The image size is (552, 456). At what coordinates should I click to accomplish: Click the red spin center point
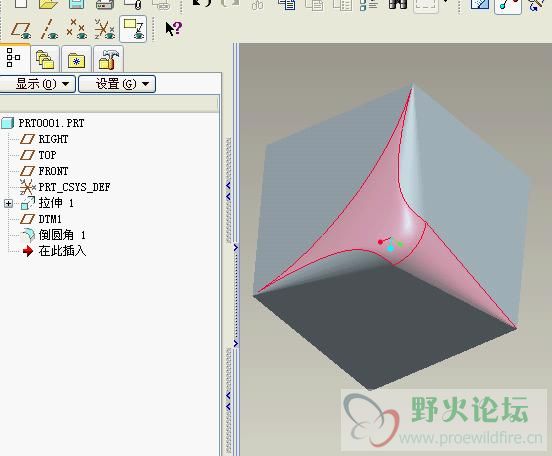[x=380, y=242]
